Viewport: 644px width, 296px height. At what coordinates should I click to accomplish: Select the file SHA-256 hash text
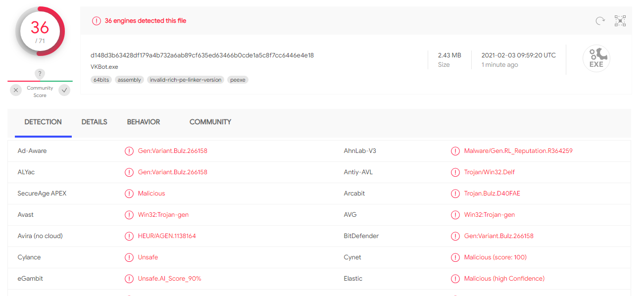202,55
